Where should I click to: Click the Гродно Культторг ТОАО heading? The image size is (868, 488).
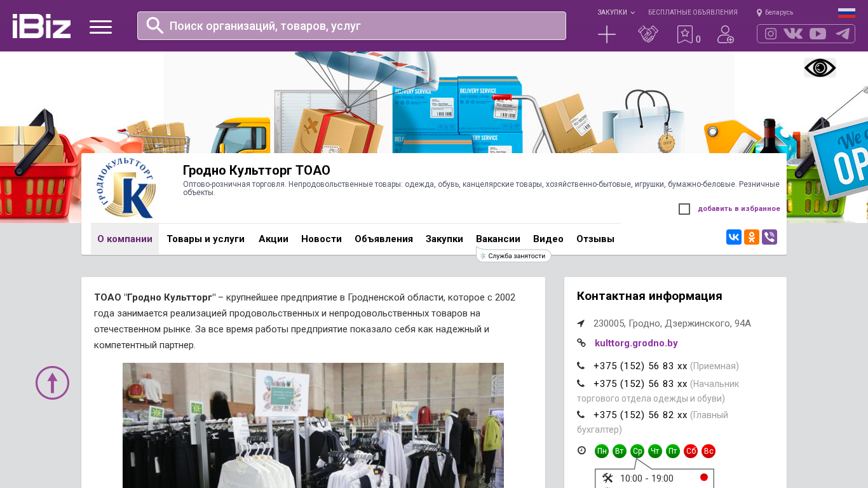point(257,170)
